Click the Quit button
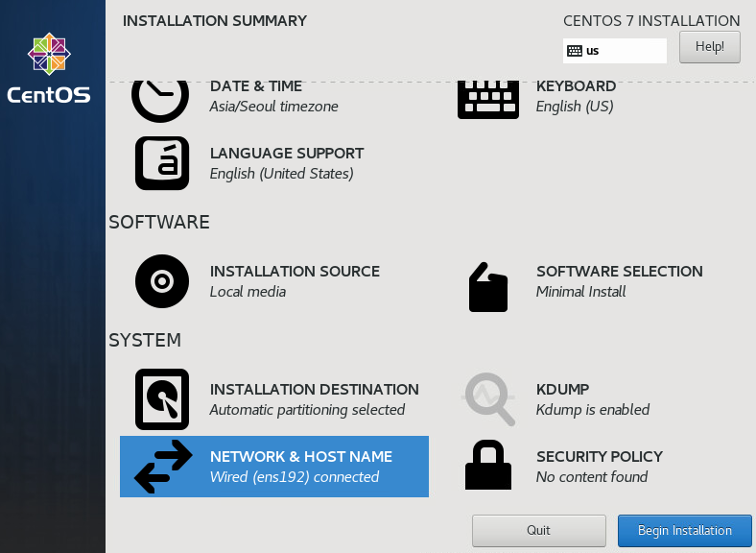This screenshot has height=553, width=756. (538, 530)
